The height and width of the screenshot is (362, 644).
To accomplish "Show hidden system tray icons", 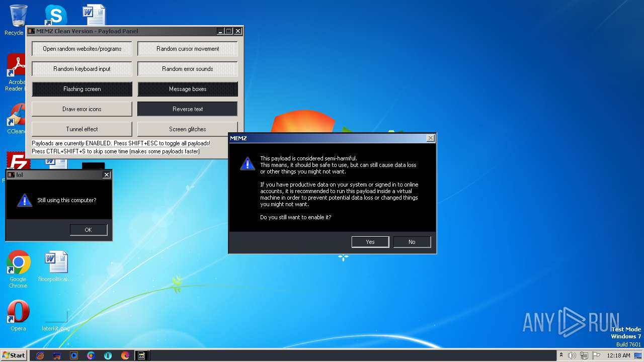I will (561, 355).
